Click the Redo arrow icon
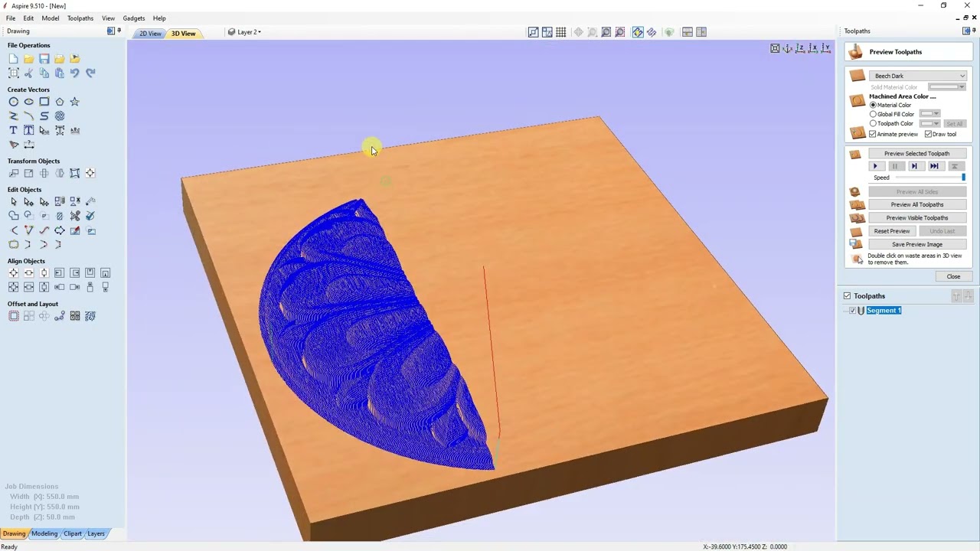Viewport: 980px width, 551px height. [x=90, y=73]
